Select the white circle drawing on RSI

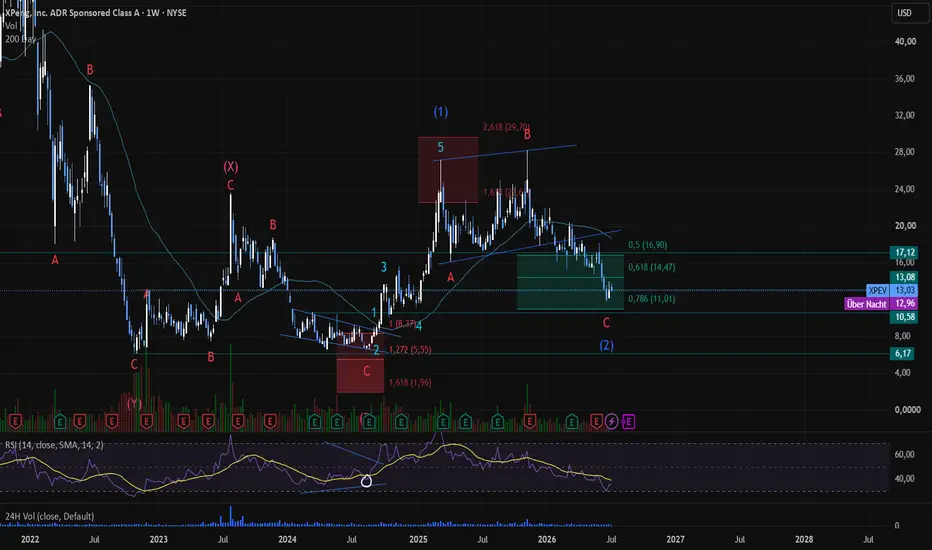366,481
